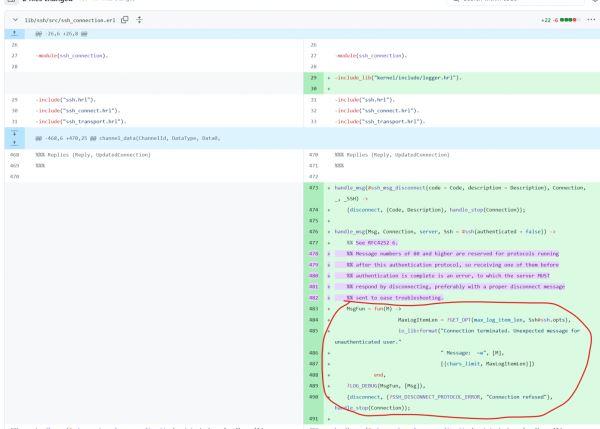Click added line number 30 on right

(313, 89)
